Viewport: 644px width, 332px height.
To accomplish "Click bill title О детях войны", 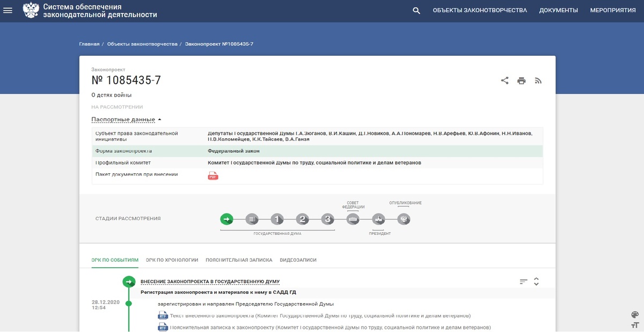I will [111, 95].
